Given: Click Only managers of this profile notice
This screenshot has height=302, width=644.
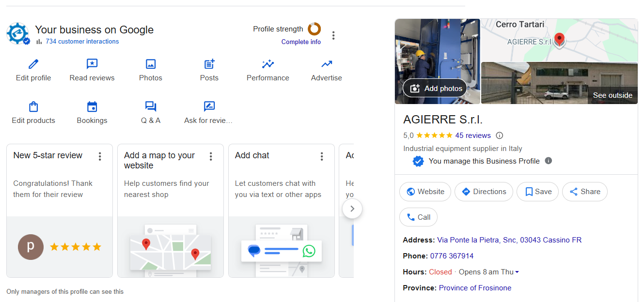Looking at the screenshot, I should 65,292.
